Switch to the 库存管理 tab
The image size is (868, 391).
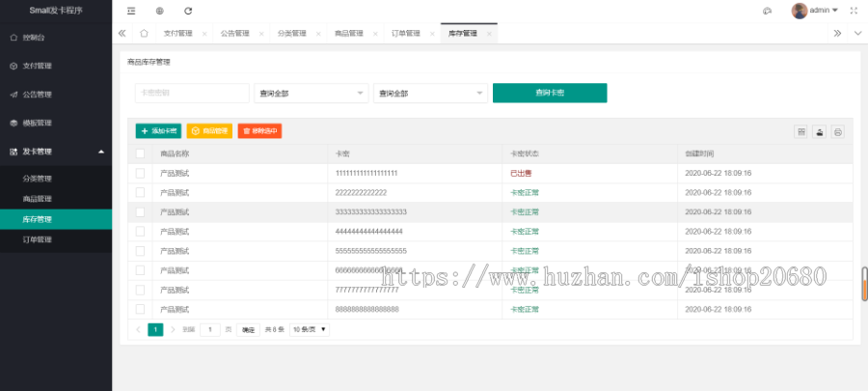(x=463, y=33)
